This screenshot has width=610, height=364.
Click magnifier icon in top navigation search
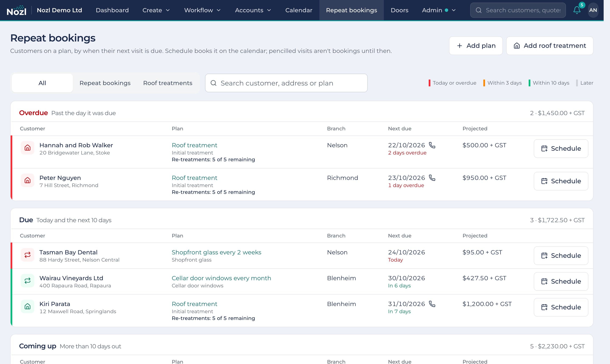[478, 10]
